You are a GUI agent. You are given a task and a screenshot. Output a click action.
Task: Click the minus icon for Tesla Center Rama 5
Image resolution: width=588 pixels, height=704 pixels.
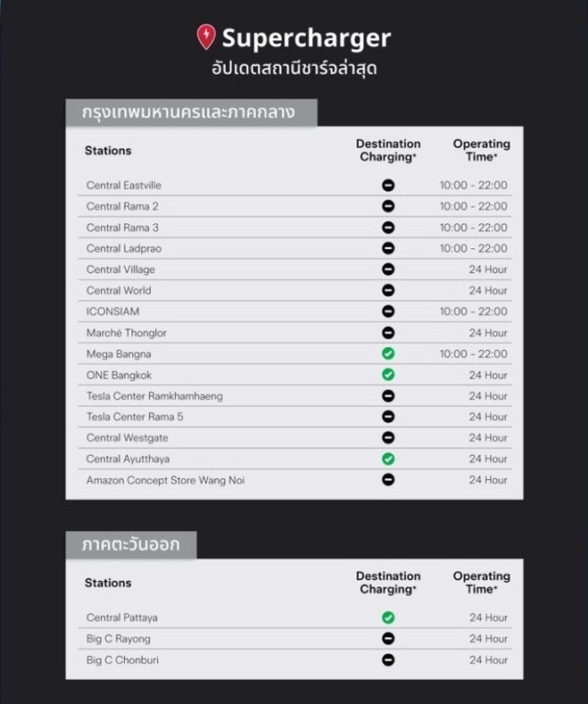pyautogui.click(x=388, y=417)
